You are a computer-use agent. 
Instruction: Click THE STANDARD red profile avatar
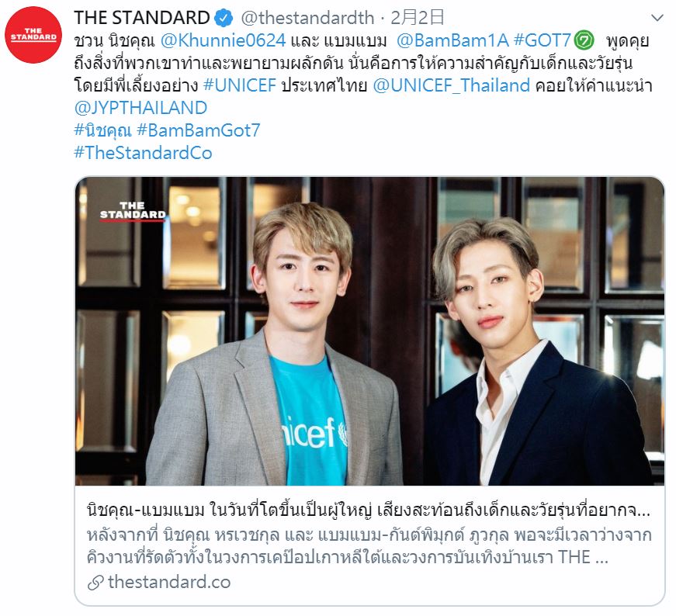coord(33,34)
